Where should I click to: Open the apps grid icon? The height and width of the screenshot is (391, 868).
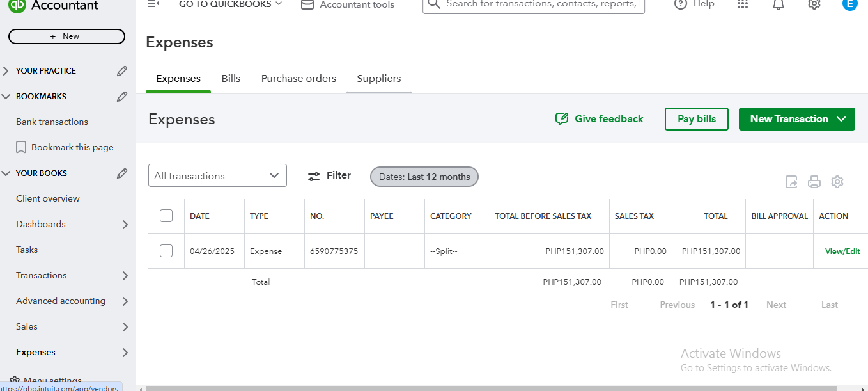coord(743,4)
